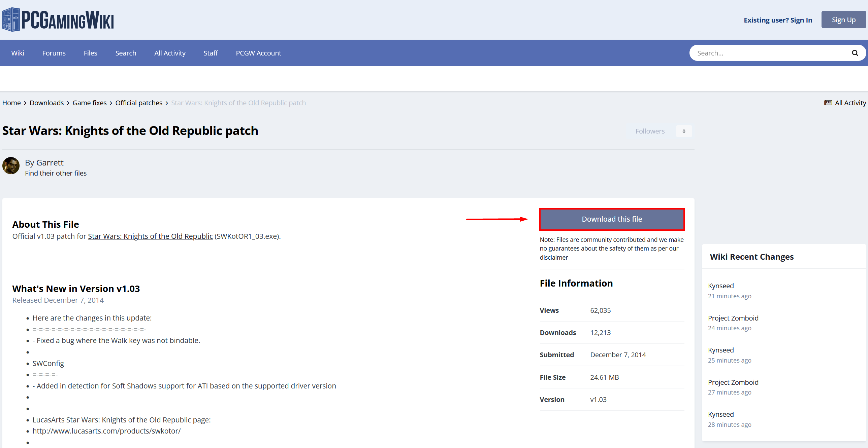Open Official patches breadcrumb link
Screen dimensions: 868x448
[x=139, y=103]
